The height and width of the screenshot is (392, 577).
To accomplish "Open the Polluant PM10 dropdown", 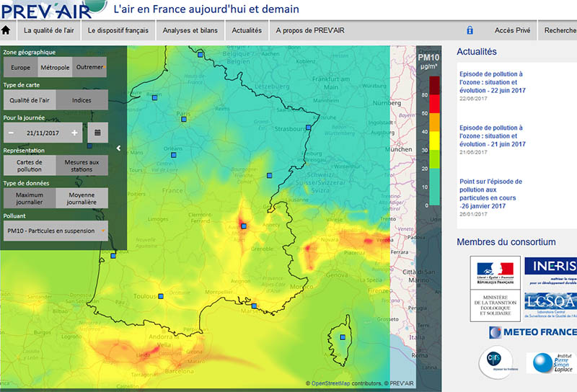I will [x=56, y=231].
